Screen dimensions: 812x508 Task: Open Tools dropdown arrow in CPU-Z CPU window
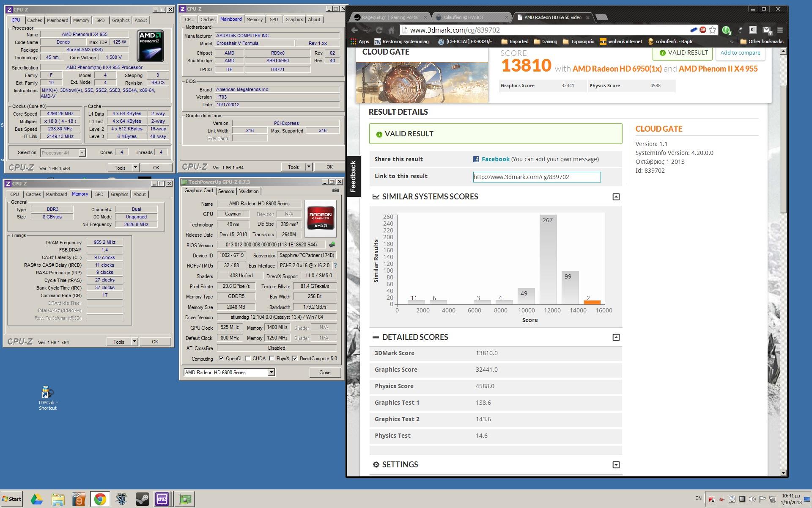(x=135, y=168)
